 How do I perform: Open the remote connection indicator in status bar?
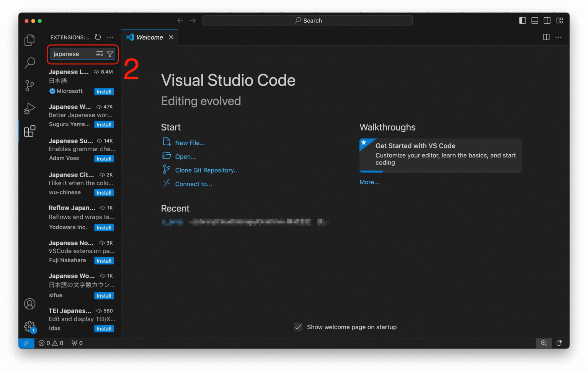pyautogui.click(x=26, y=343)
